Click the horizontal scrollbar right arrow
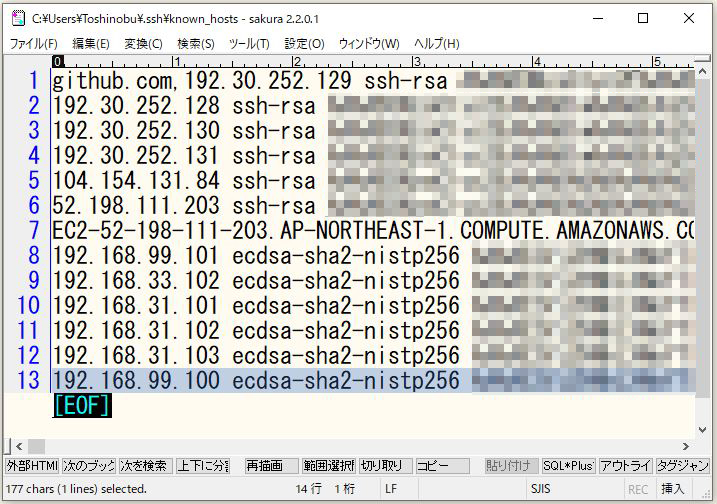The width and height of the screenshot is (717, 504). pos(686,446)
